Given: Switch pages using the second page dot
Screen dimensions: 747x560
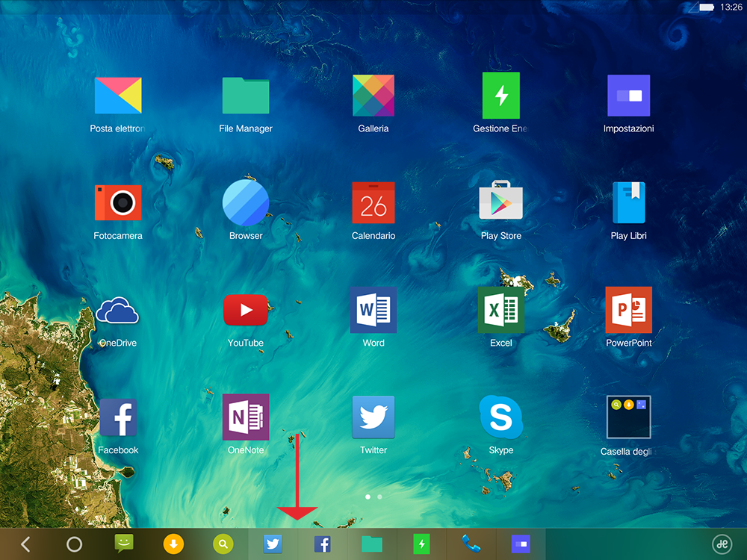Looking at the screenshot, I should pos(379,496).
